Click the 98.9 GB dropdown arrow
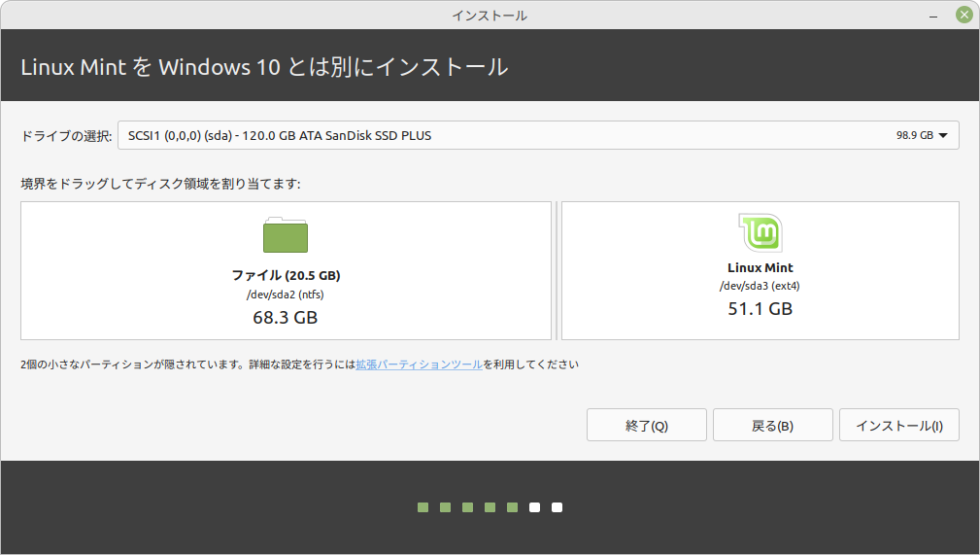The height and width of the screenshot is (555, 980). [x=943, y=135]
